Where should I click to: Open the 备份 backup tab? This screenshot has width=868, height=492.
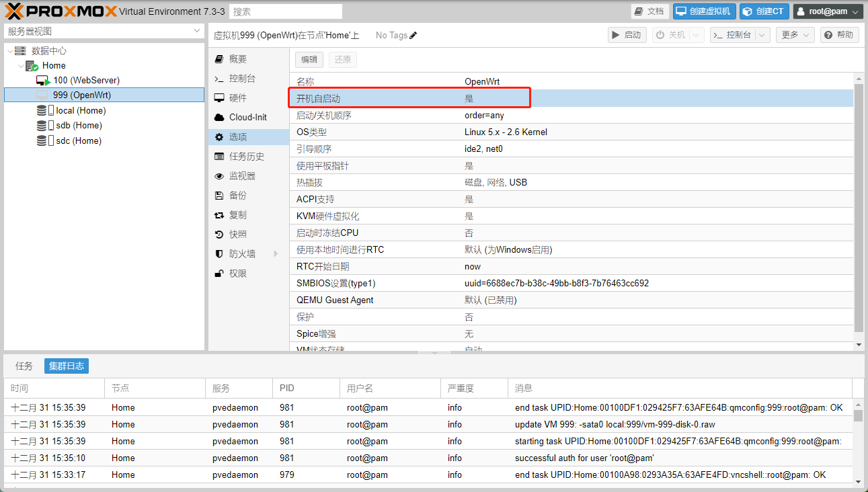point(249,196)
